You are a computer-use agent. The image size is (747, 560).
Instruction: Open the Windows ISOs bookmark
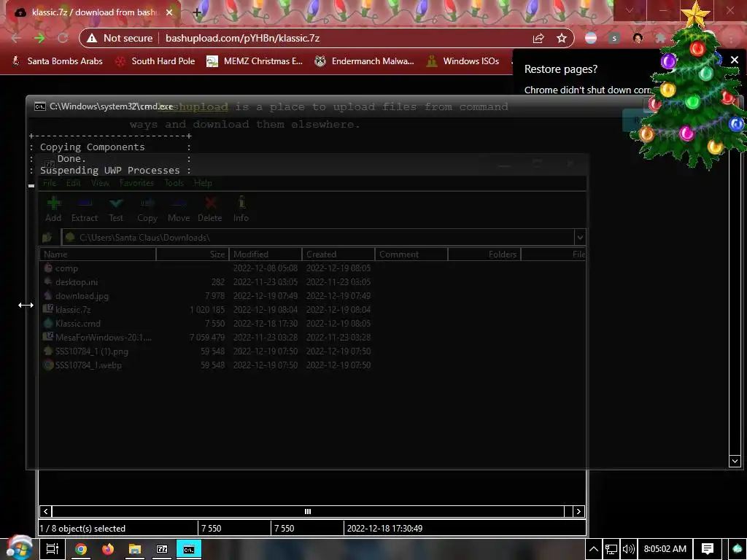pos(463,61)
